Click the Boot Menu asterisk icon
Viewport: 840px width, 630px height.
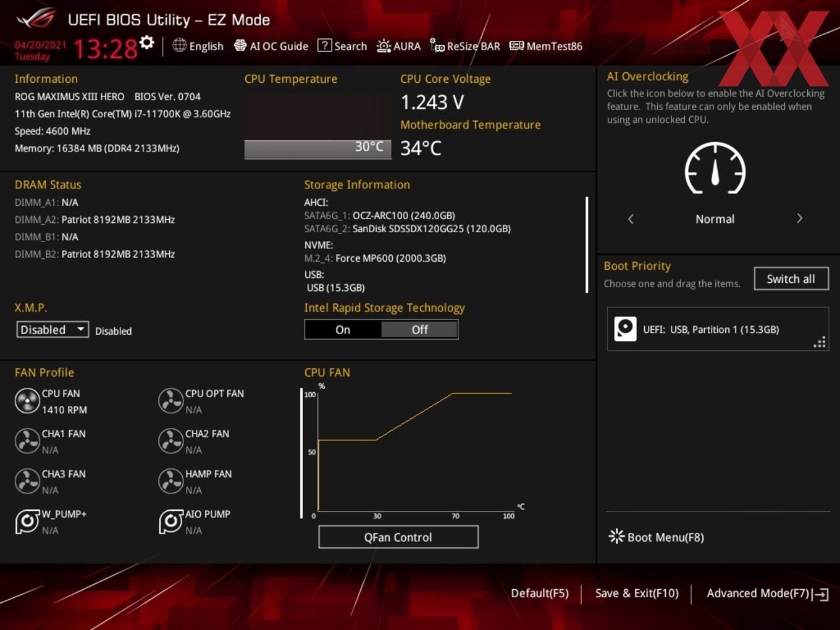(616, 536)
